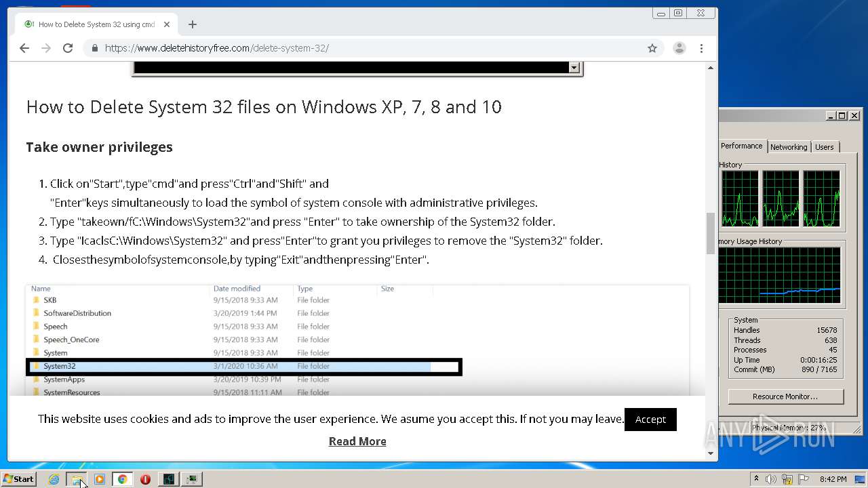Click step 2 takeown instruction text

pos(302,222)
